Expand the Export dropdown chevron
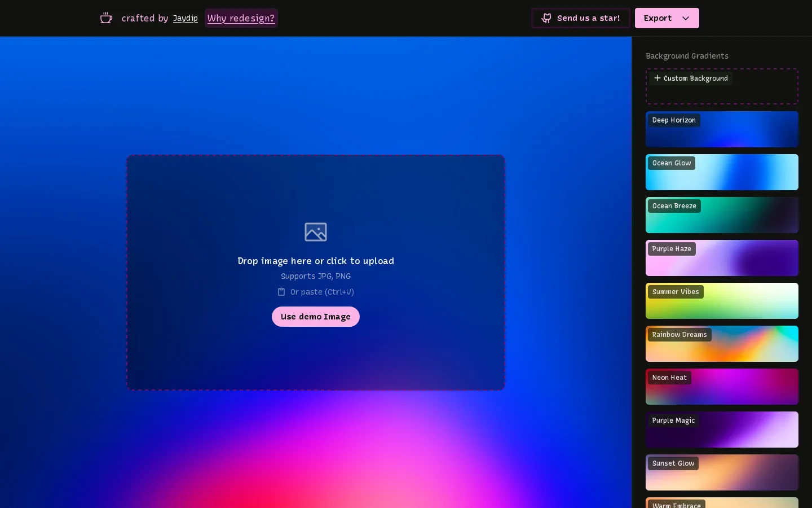This screenshot has width=812, height=508. coord(686,18)
